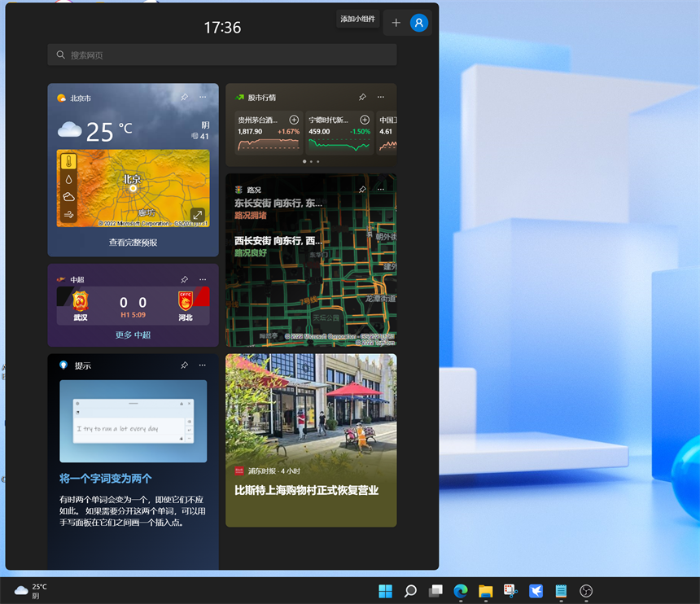Pin the 中超 sports widget
Image resolution: width=700 pixels, height=604 pixels.
tap(185, 279)
